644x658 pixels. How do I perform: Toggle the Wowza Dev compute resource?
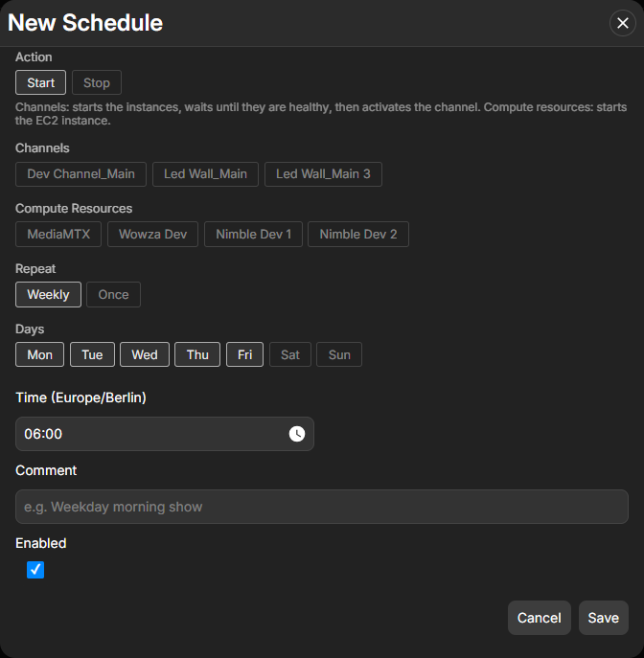tap(152, 234)
